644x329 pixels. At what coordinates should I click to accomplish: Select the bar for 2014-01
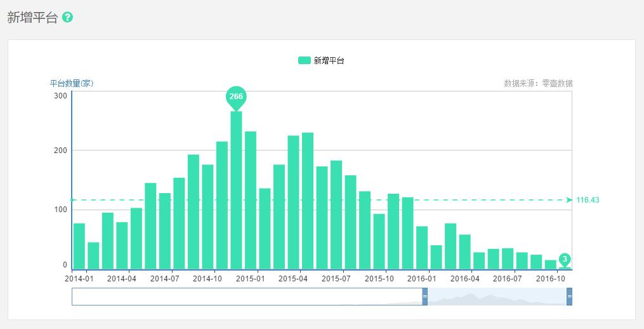(x=79, y=246)
